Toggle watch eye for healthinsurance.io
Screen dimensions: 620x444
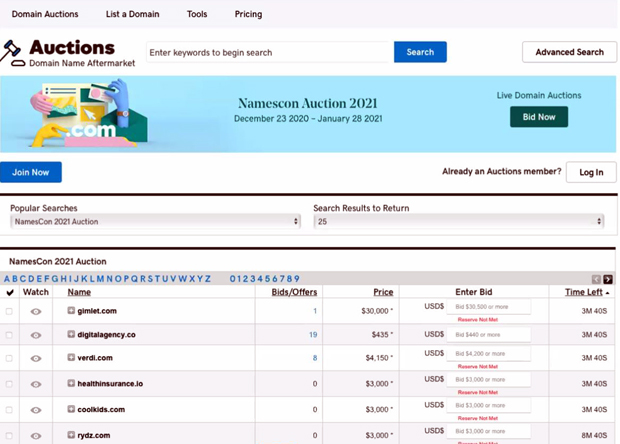click(36, 384)
